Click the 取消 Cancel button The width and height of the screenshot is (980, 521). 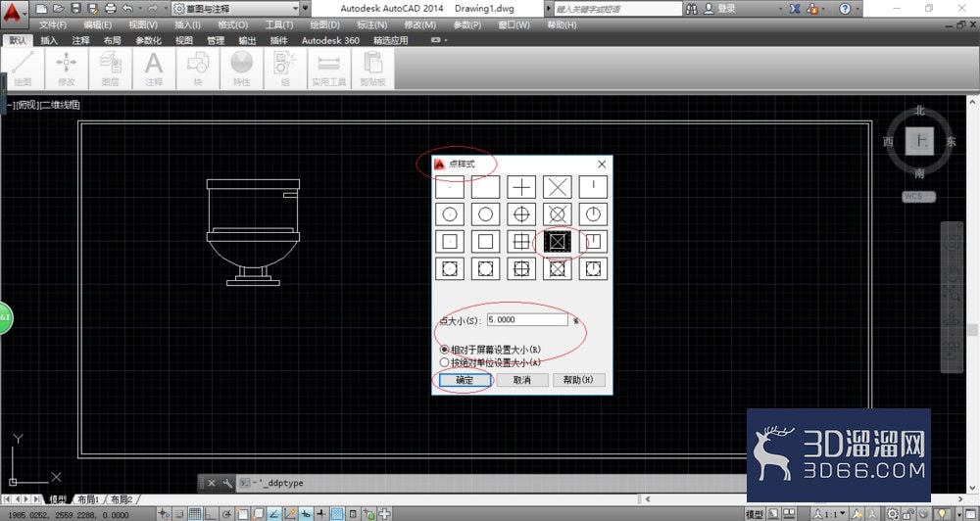click(522, 380)
